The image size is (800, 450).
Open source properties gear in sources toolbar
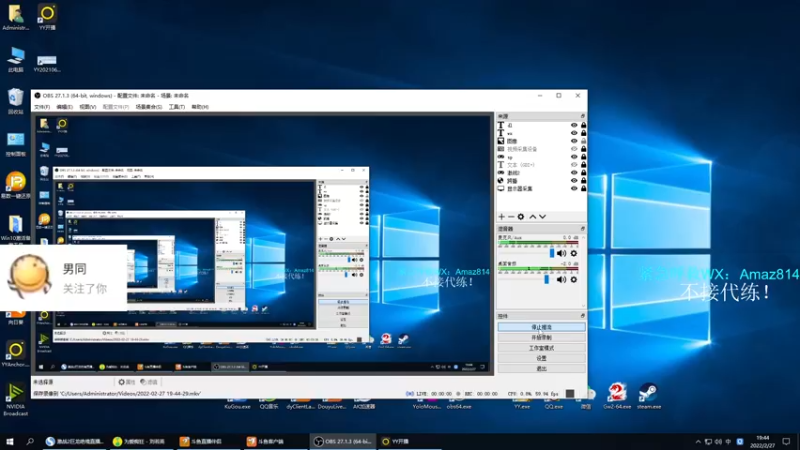(x=521, y=217)
